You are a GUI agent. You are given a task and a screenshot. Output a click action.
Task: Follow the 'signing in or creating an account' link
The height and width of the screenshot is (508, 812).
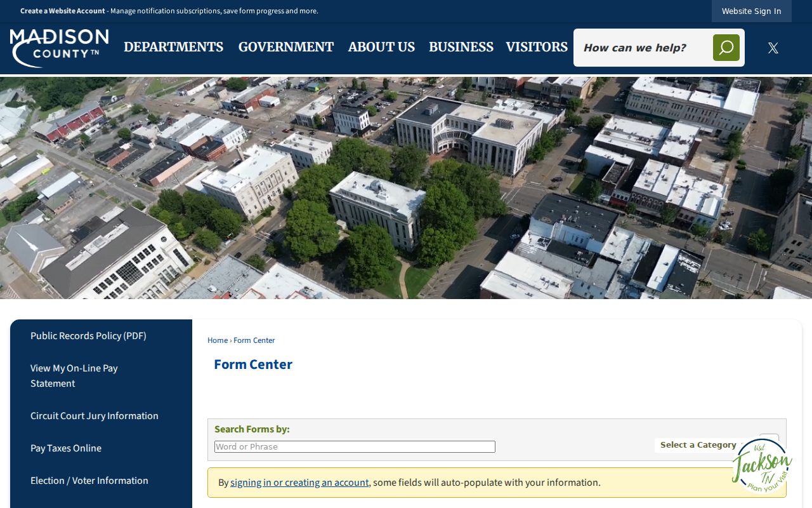299,483
